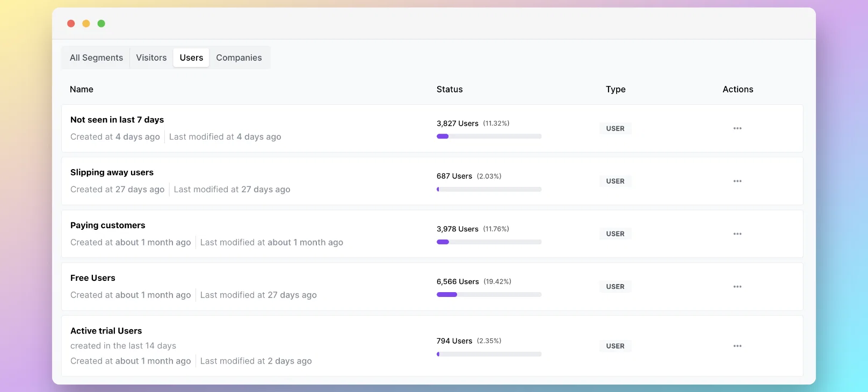Open the Active trial Users segment
This screenshot has width=868, height=392.
click(x=106, y=331)
